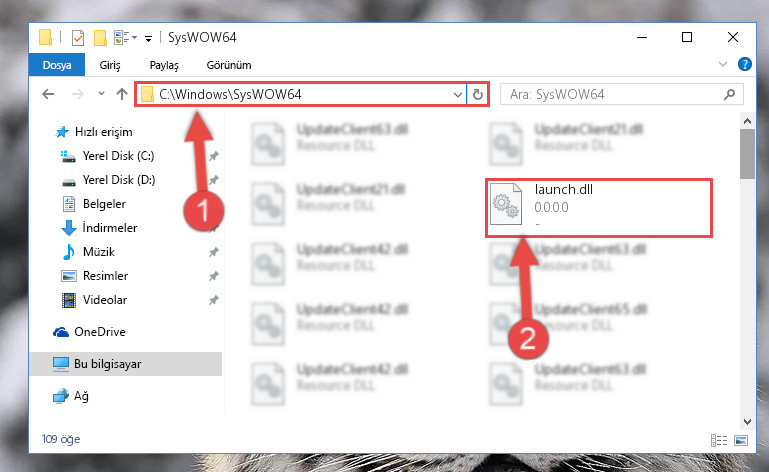Image resolution: width=769 pixels, height=472 pixels.
Task: Click the Up one level arrow
Action: click(x=122, y=94)
